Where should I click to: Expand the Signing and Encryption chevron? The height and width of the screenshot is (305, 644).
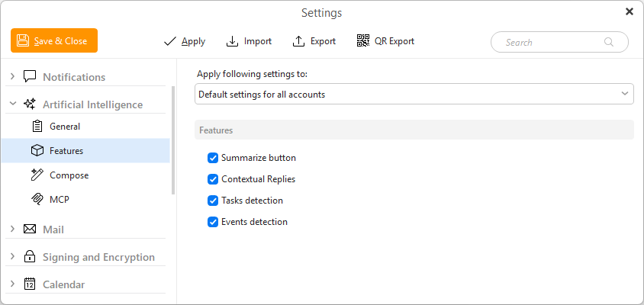(x=12, y=256)
